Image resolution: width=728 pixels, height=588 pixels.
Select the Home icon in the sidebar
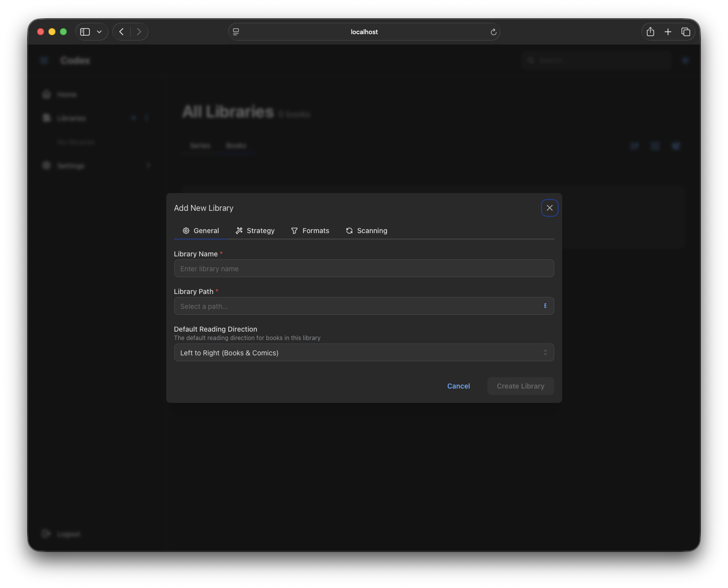point(46,94)
